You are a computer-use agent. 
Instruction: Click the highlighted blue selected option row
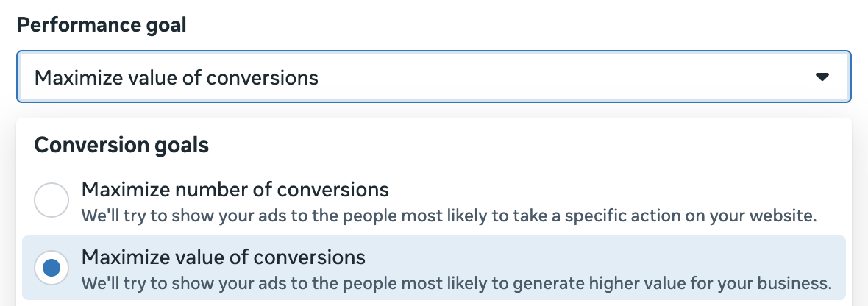point(433,269)
